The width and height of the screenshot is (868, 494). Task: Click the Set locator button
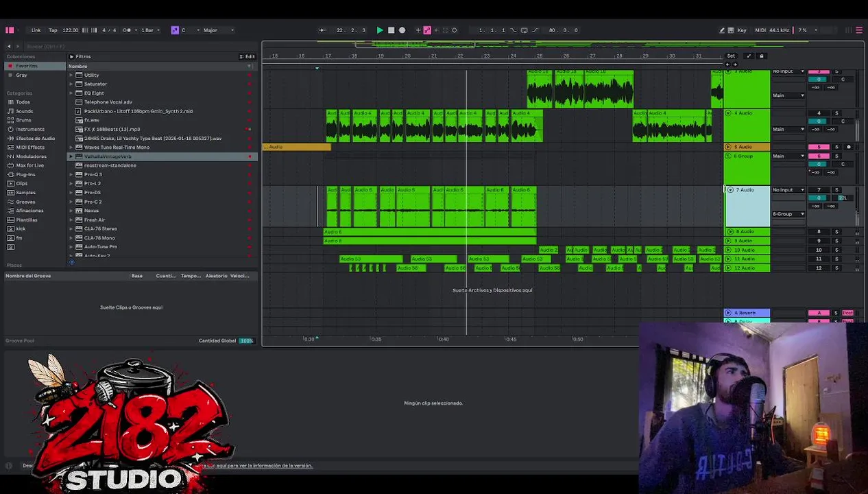pos(731,56)
